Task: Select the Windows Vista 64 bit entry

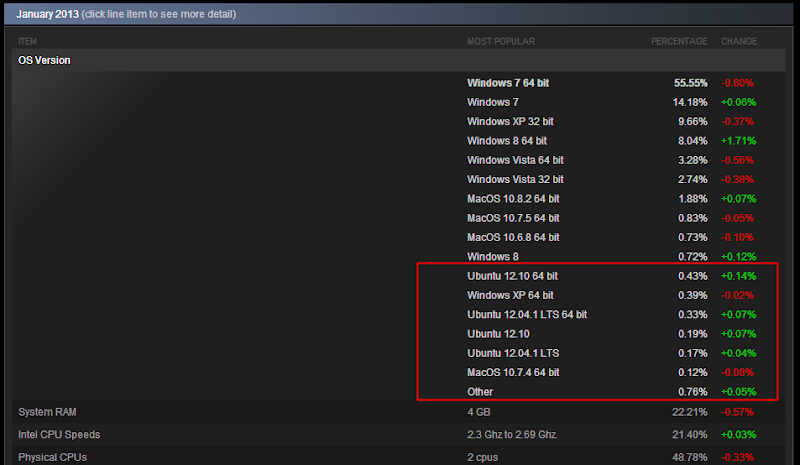Action: pyautogui.click(x=515, y=160)
